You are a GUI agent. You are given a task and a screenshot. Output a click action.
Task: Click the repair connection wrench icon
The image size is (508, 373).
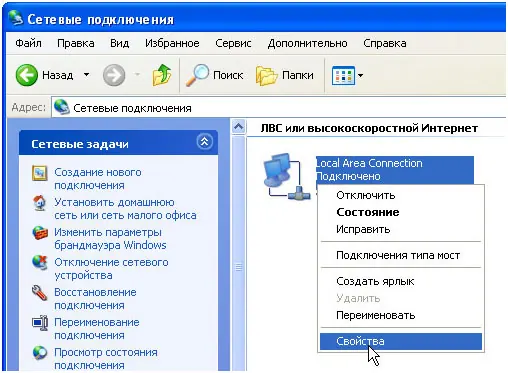point(40,293)
